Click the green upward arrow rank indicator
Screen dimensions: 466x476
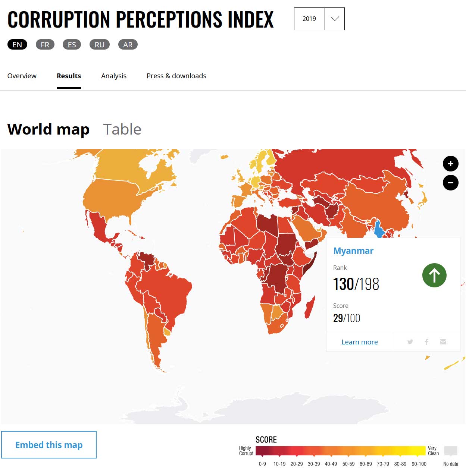(434, 275)
